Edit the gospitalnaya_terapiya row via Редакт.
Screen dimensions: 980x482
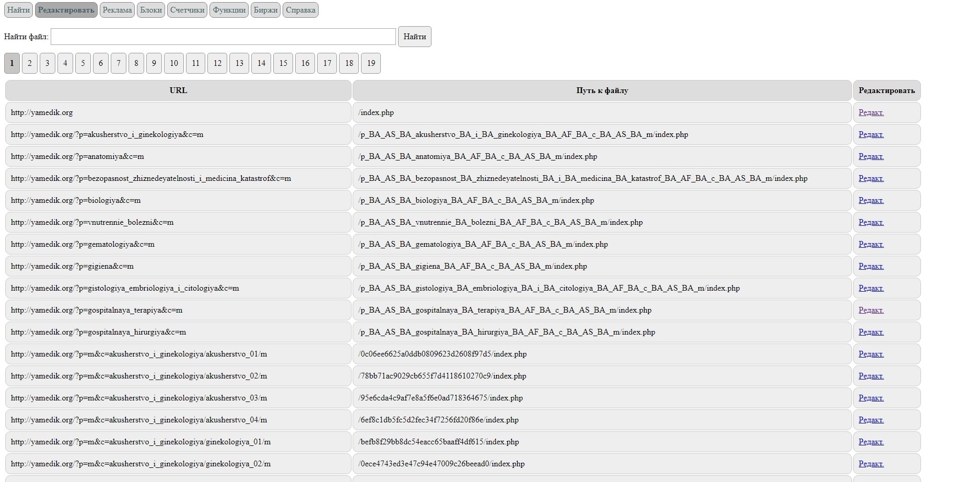(x=871, y=310)
